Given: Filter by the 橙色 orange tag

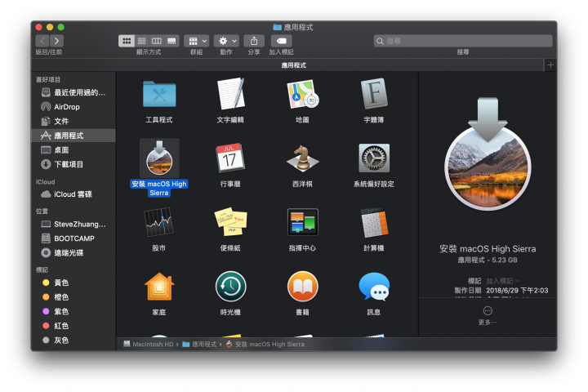Looking at the screenshot, I should tap(73, 297).
